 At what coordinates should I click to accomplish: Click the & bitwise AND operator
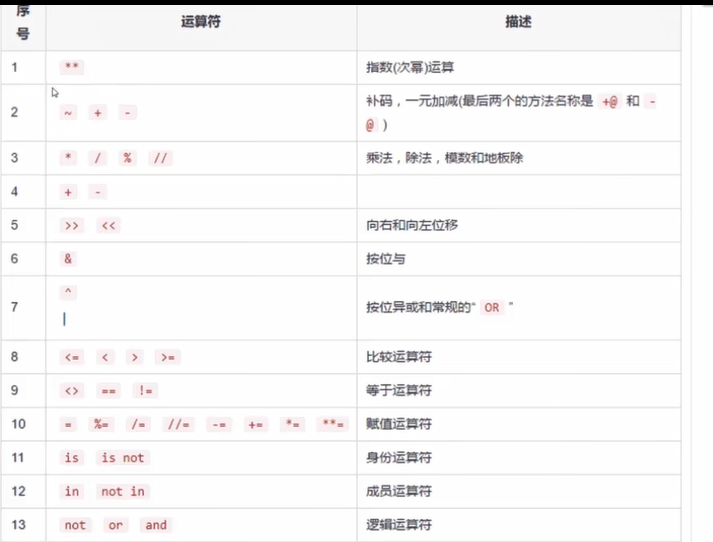[68, 259]
